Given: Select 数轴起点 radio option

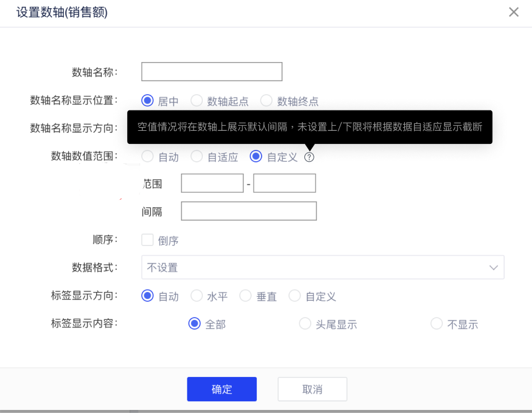Looking at the screenshot, I should (x=197, y=100).
